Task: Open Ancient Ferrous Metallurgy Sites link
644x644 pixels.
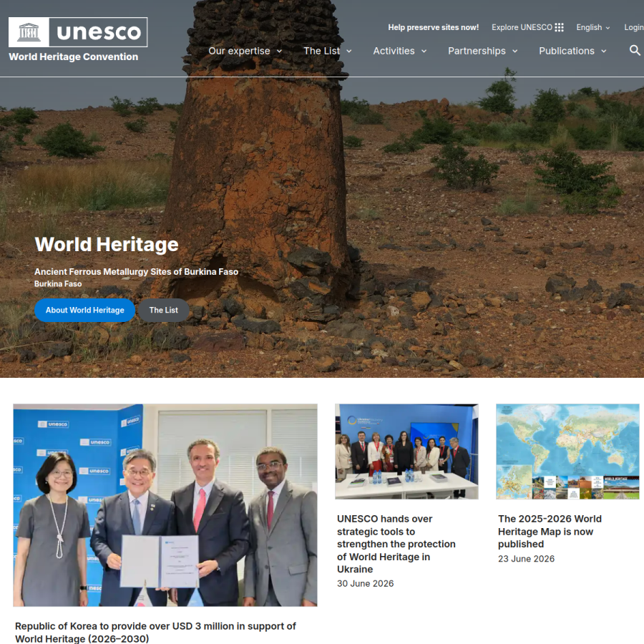Action: tap(137, 271)
